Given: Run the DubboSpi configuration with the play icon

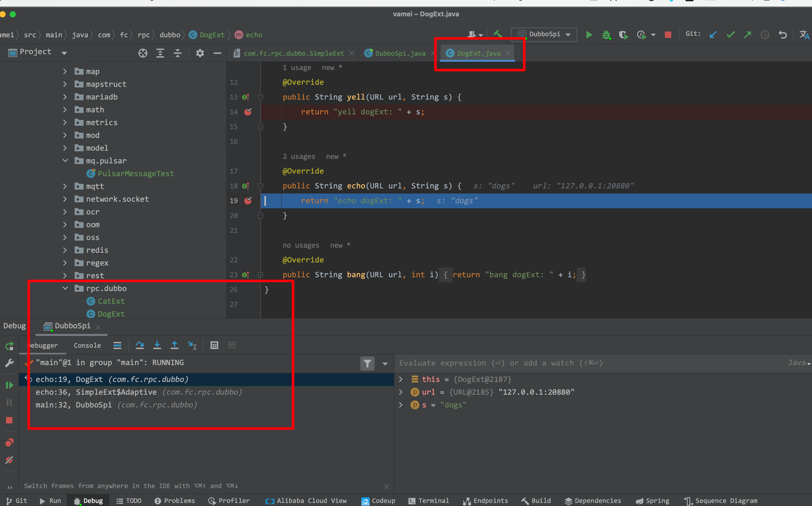Looking at the screenshot, I should 589,35.
